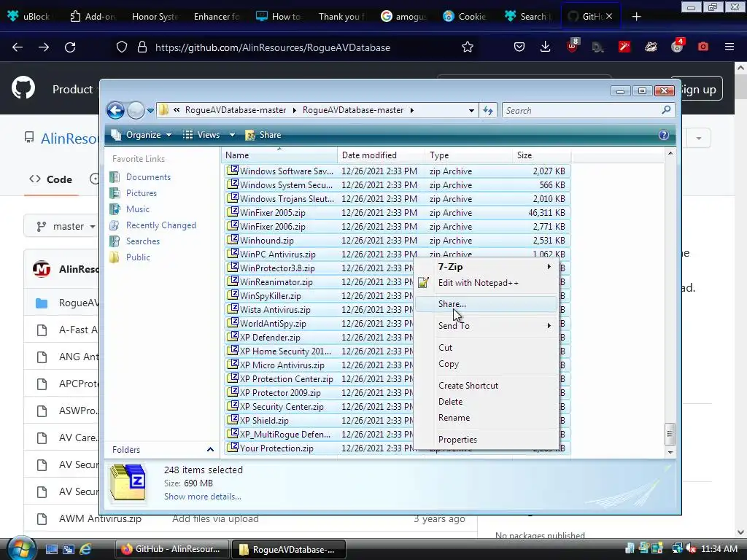Image resolution: width=747 pixels, height=560 pixels.
Task: Open a new Firefox tab with plus
Action: coord(636,17)
